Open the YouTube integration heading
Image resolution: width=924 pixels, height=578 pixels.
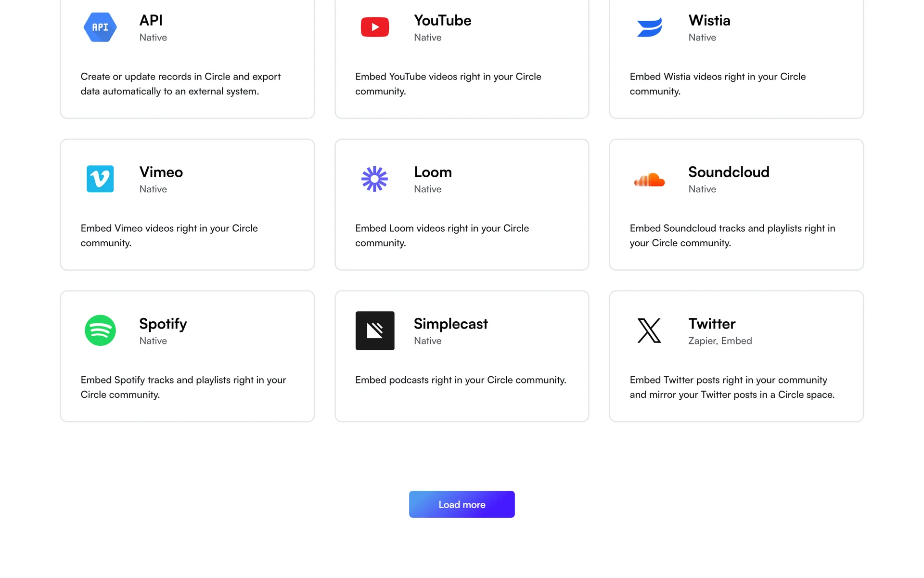(x=442, y=20)
